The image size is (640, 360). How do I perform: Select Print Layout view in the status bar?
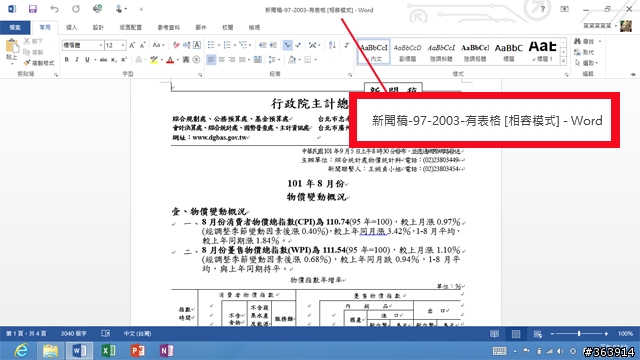point(516,334)
